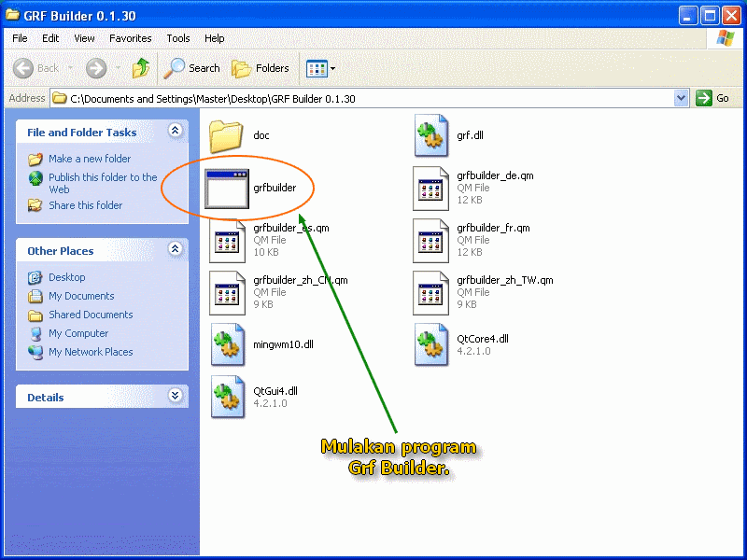The width and height of the screenshot is (747, 560).
Task: Select the grfbuilder_de.qm file icon
Action: (430, 189)
